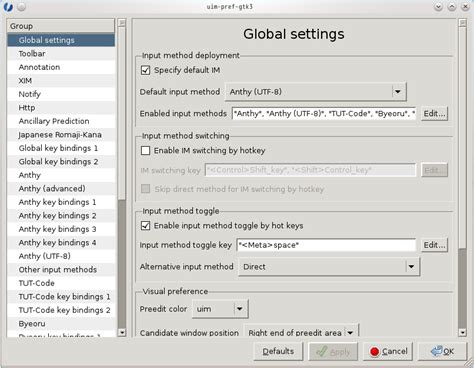The width and height of the screenshot is (474, 368).
Task: Select Anthy (advanced) group
Action: (61, 189)
